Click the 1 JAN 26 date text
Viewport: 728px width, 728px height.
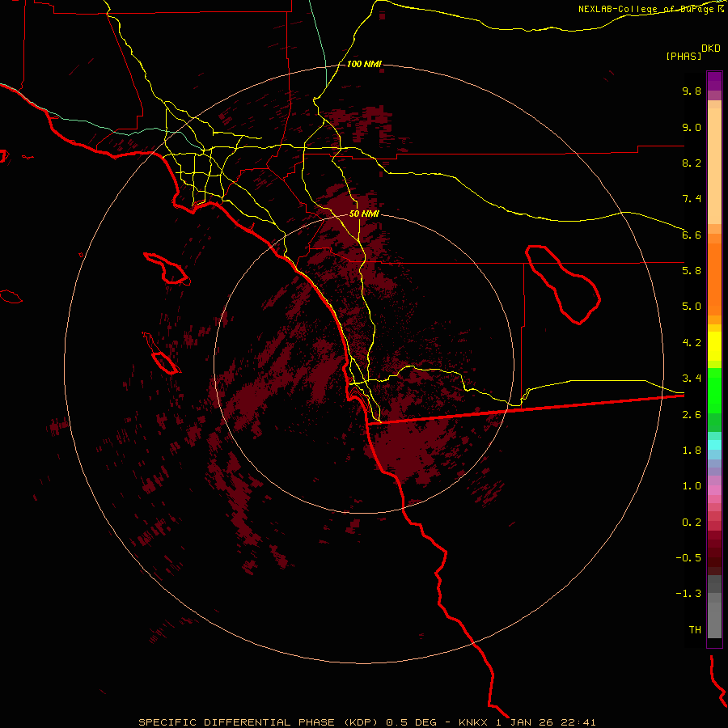tap(525, 722)
